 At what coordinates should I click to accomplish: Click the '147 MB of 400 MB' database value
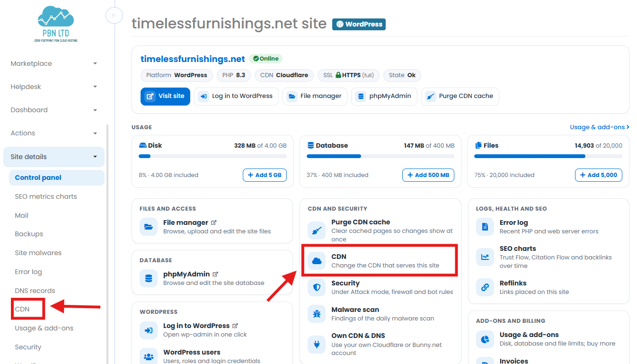click(x=429, y=145)
